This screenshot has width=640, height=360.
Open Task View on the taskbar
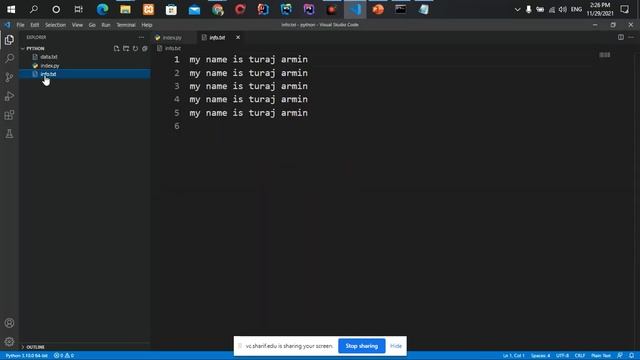78,9
